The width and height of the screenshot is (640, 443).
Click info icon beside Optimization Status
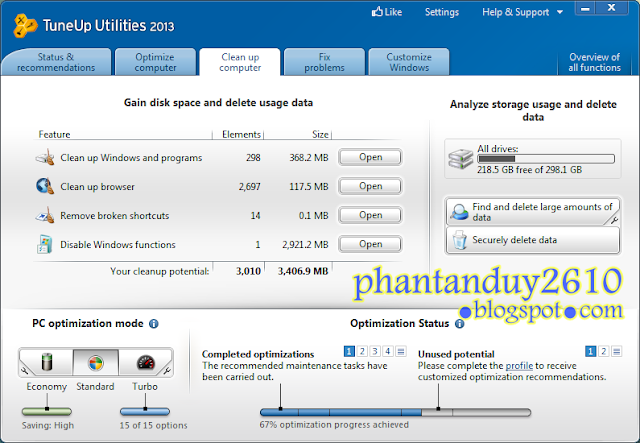pyautogui.click(x=460, y=324)
